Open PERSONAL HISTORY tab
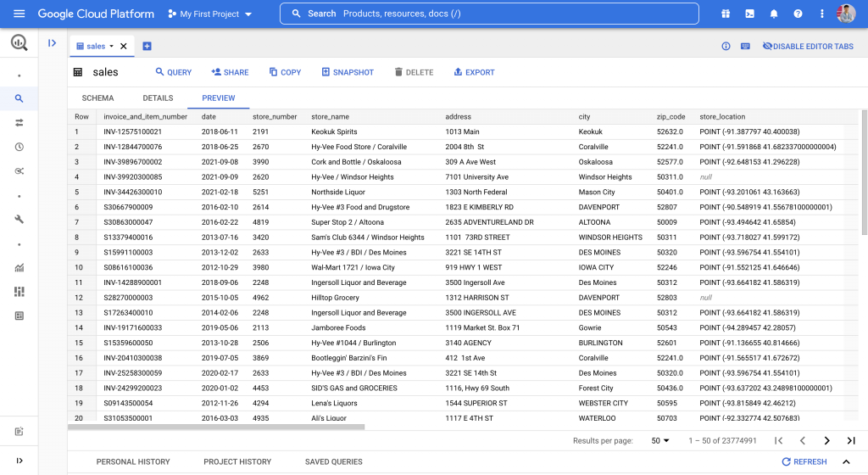The width and height of the screenshot is (868, 475). [133, 461]
